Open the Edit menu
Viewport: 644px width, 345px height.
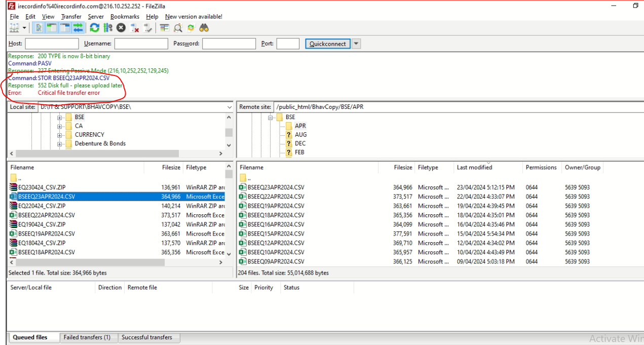pyautogui.click(x=30, y=17)
